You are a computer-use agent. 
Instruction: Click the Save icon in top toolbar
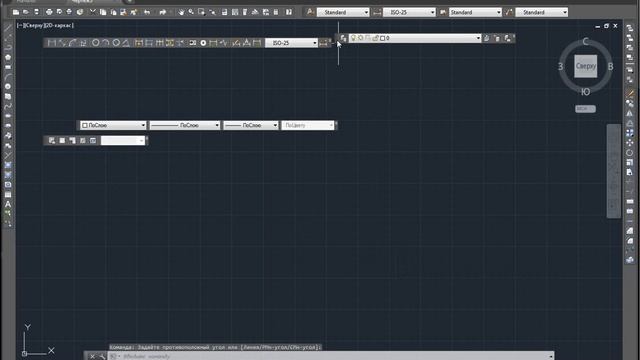pyautogui.click(x=36, y=12)
